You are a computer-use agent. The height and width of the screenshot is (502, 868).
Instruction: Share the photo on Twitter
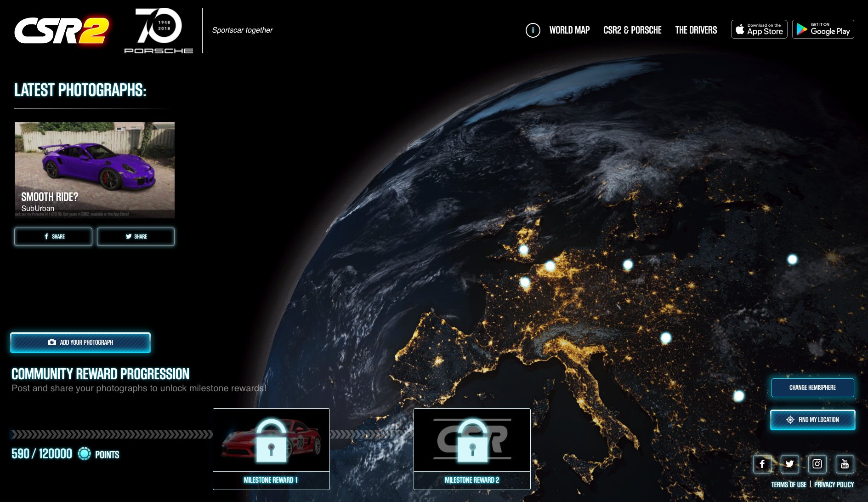click(x=136, y=237)
